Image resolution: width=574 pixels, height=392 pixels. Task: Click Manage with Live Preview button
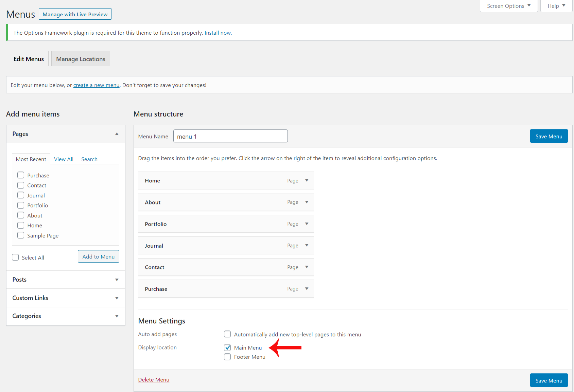75,14
